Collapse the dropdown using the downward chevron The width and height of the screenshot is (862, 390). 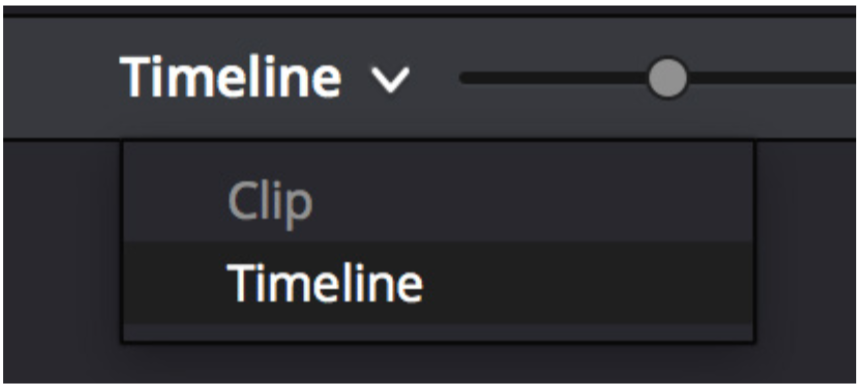(x=390, y=80)
